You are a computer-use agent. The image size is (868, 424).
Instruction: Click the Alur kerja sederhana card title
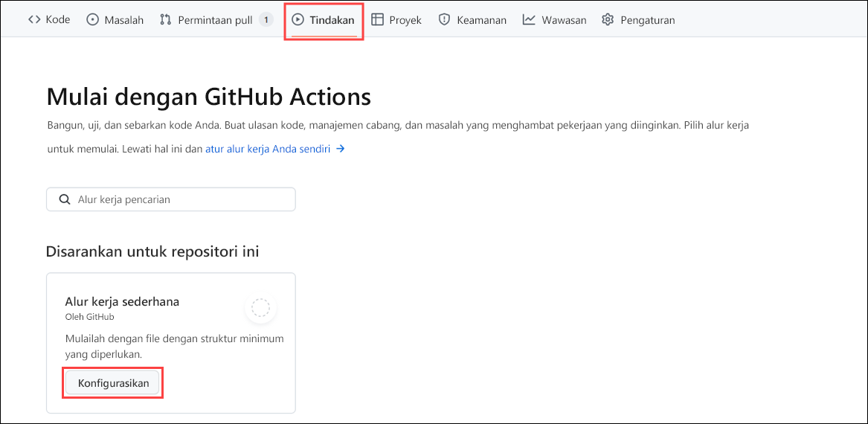122,302
